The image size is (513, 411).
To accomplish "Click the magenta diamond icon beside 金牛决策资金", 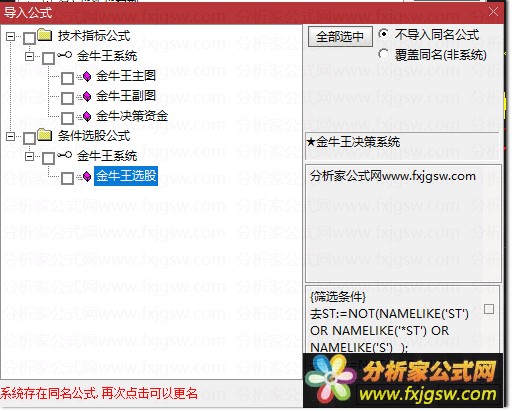I will click(x=87, y=117).
